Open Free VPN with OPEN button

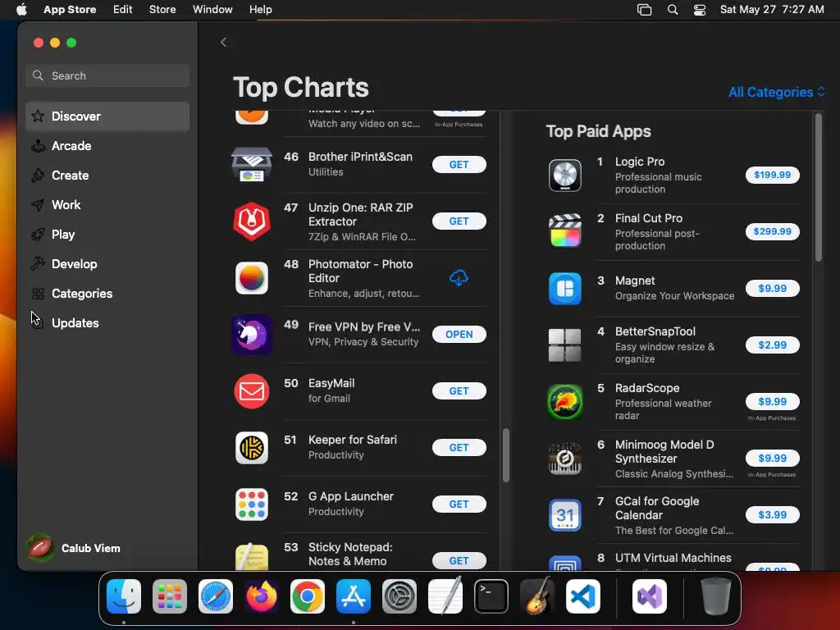tap(459, 335)
